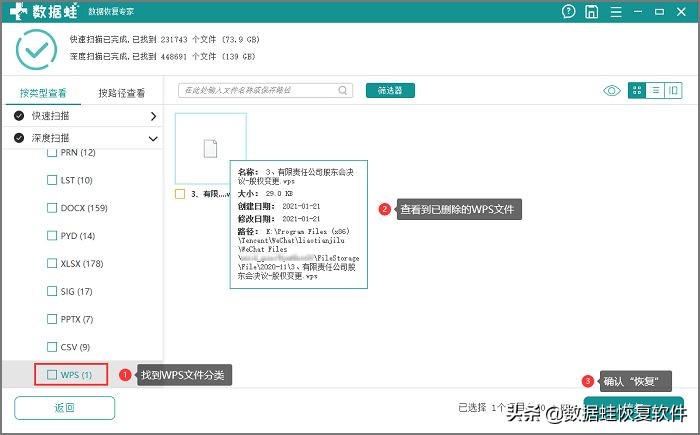Click the 深度扫描已完成 summary line
Screen dimensions: 700x435
(162, 56)
